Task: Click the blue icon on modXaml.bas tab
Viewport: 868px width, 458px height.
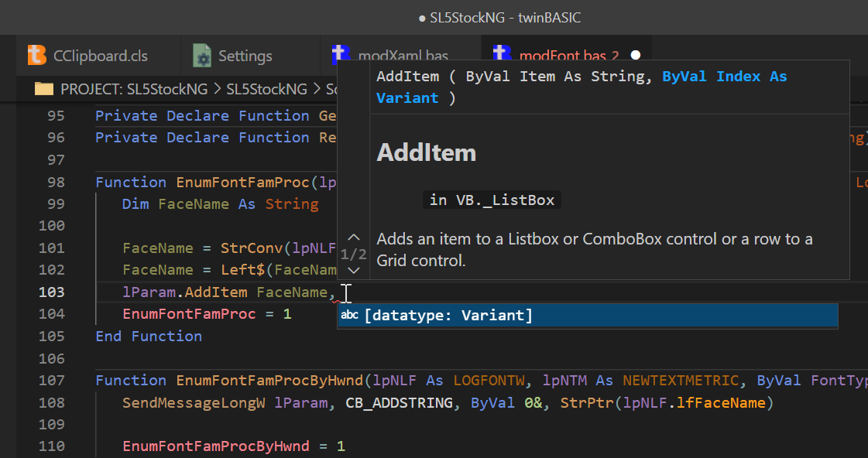Action: (341, 53)
